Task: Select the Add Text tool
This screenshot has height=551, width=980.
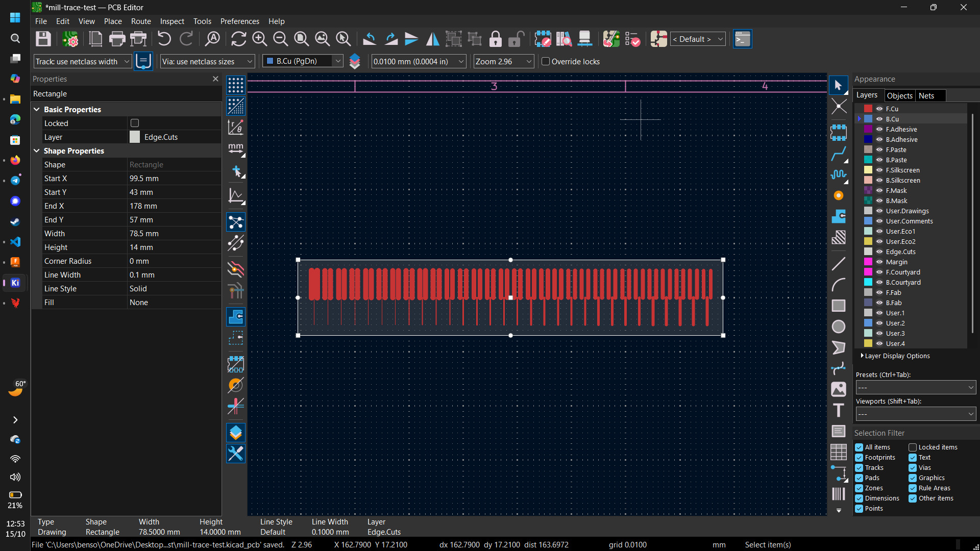Action: point(838,410)
